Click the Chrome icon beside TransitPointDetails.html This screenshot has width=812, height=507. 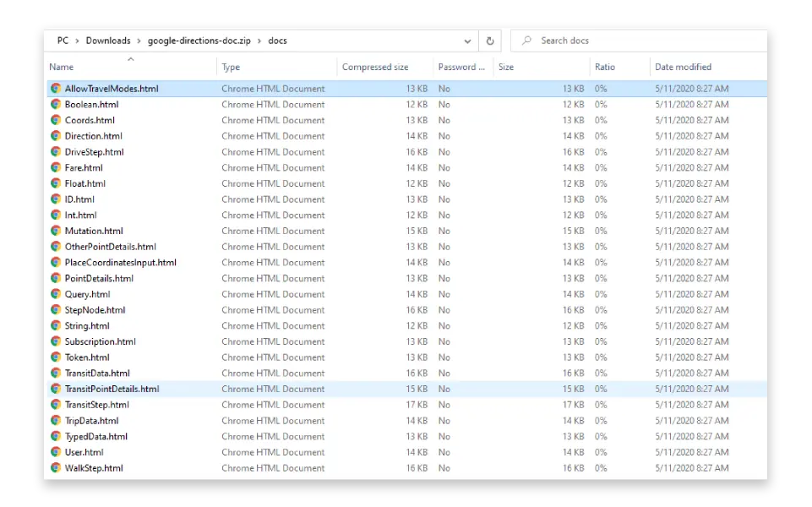point(56,389)
